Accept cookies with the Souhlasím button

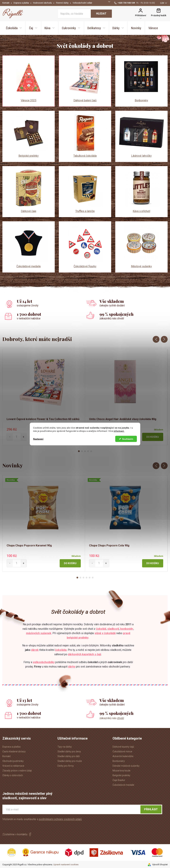pyautogui.click(x=126, y=439)
